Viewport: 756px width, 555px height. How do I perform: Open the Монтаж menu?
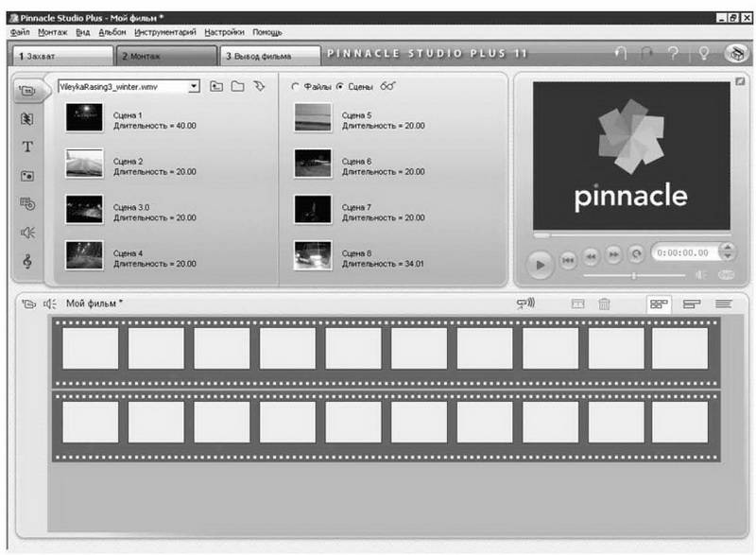53,32
